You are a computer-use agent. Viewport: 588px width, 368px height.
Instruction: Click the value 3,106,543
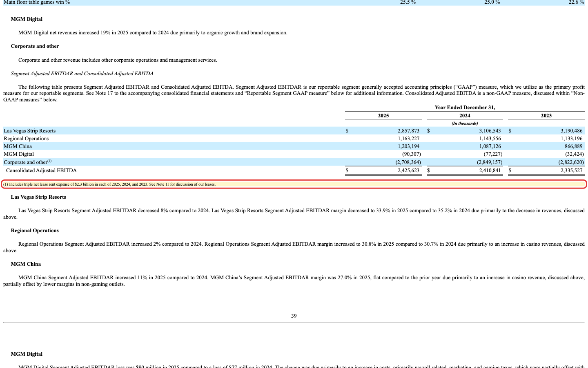(490, 131)
